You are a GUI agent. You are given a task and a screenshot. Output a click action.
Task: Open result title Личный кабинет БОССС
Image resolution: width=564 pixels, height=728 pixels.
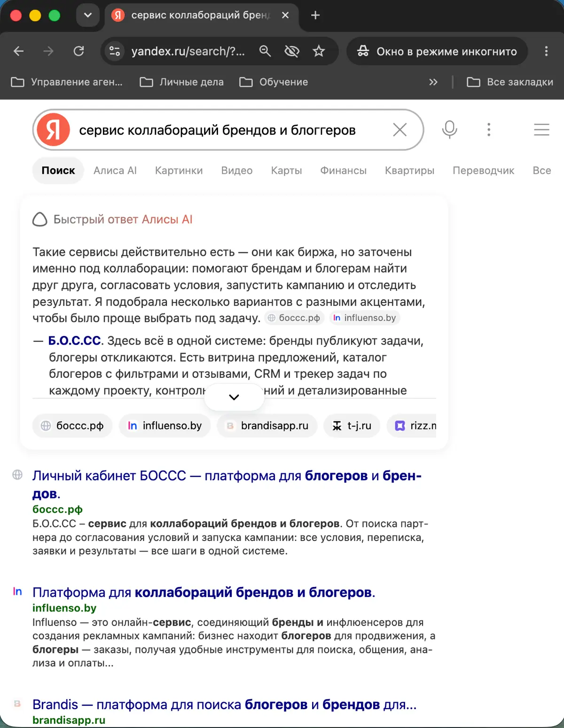(227, 485)
